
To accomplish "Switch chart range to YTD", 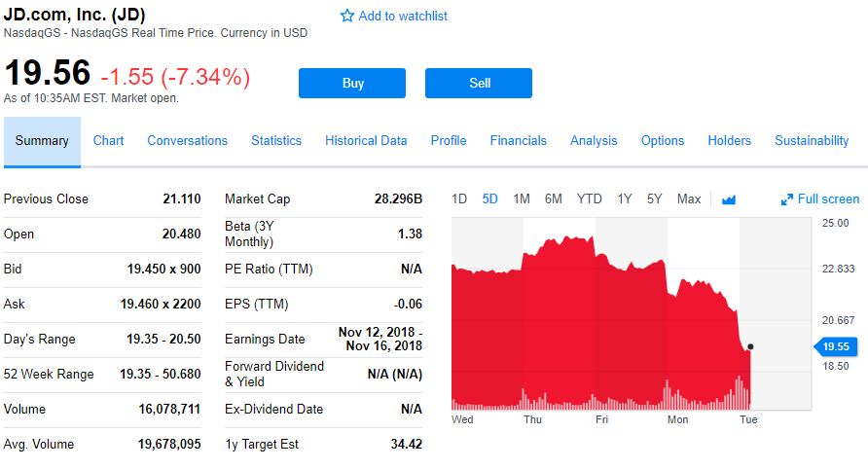I will click(589, 198).
